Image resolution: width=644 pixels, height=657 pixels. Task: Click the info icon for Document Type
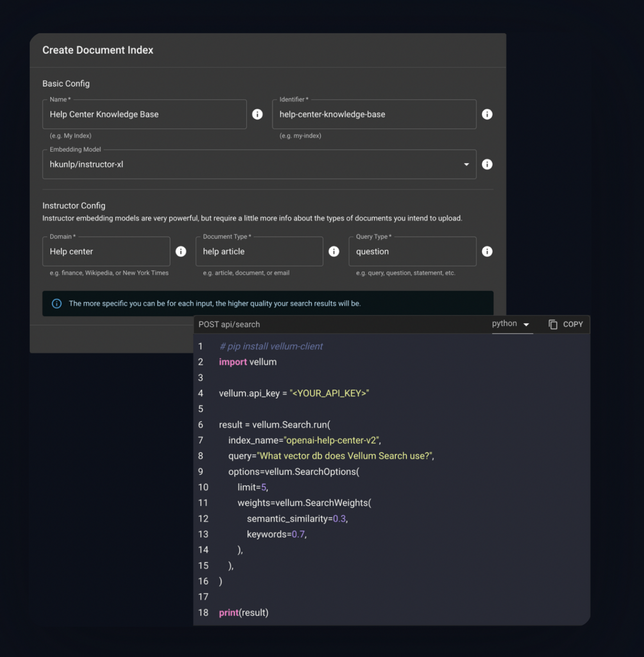(334, 251)
